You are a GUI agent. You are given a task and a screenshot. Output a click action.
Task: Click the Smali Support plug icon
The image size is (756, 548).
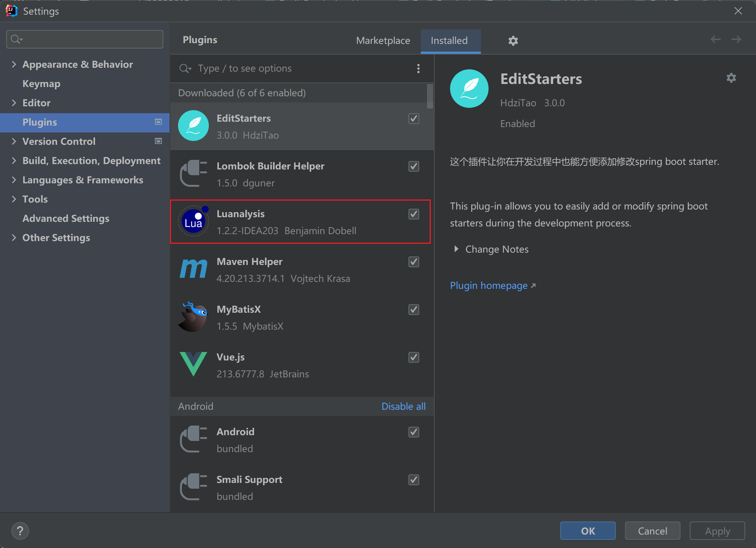(193, 487)
